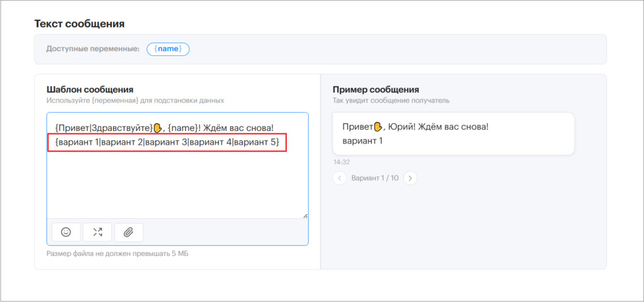Click the textarea resize handle corner
Screen dimensions: 644x302
[305, 215]
